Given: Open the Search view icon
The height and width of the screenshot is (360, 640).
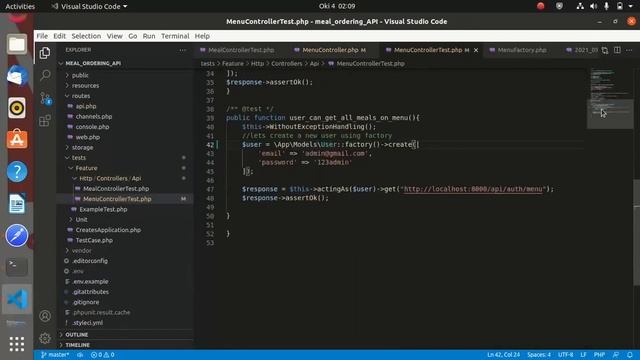Looking at the screenshot, I should click(45, 75).
